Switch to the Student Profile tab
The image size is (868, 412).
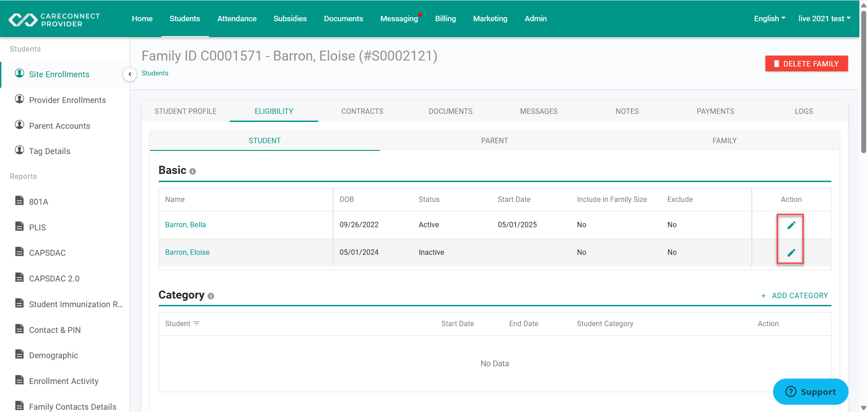tap(185, 111)
